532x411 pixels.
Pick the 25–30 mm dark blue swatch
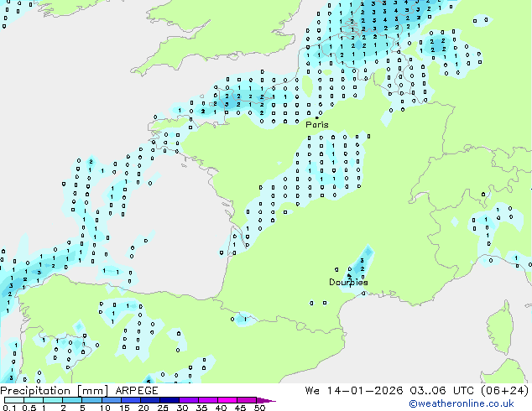[x=169, y=400]
